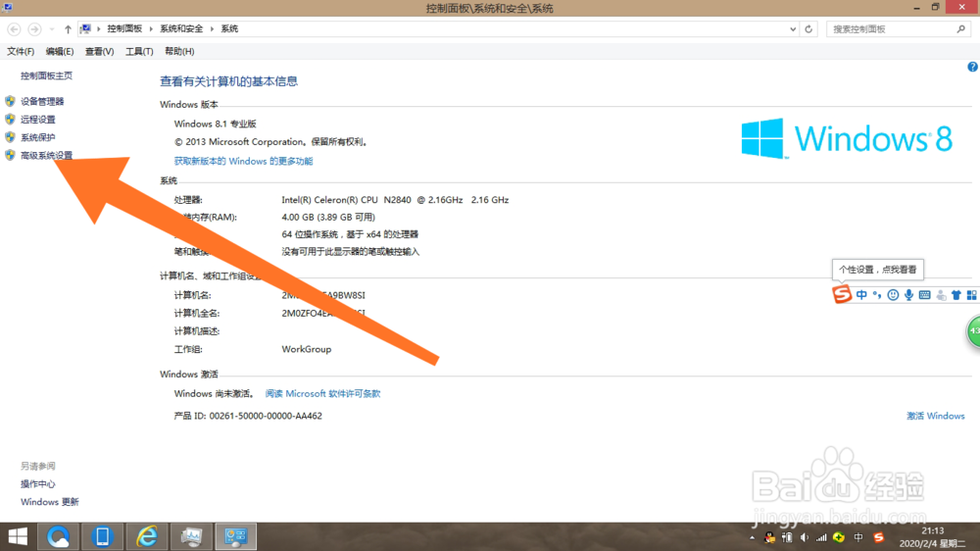This screenshot has height=551, width=980.
Task: Click the 系统和安全 breadcrumb
Action: (x=181, y=28)
